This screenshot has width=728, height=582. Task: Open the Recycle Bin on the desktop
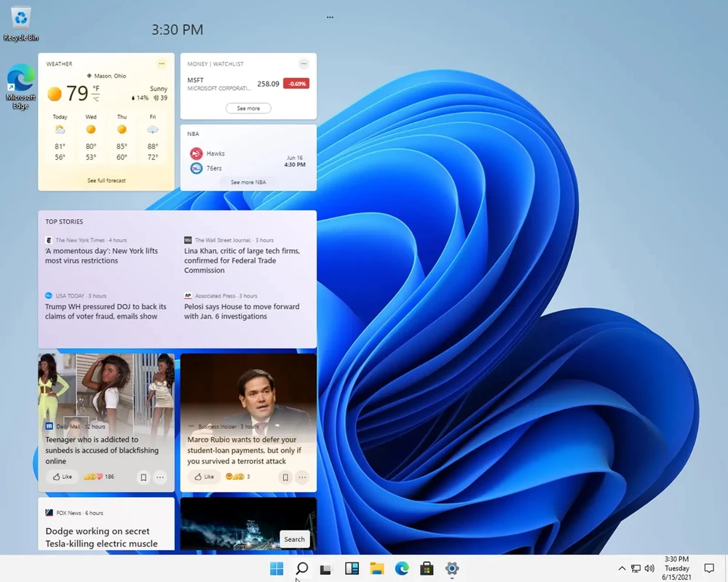20,18
